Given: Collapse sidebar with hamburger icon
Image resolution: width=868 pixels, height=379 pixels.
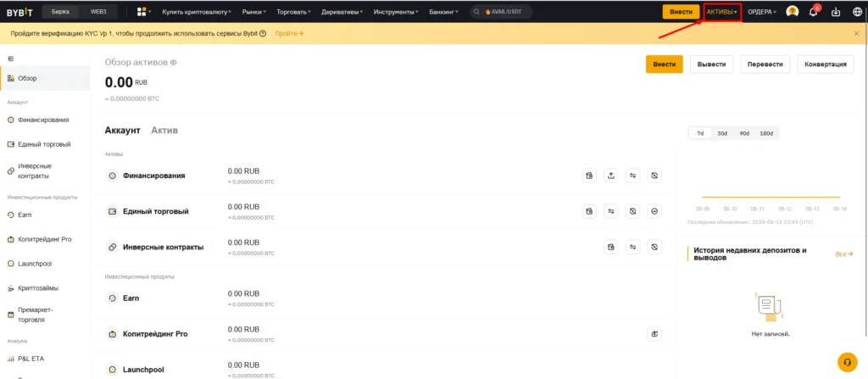Looking at the screenshot, I should (x=10, y=59).
